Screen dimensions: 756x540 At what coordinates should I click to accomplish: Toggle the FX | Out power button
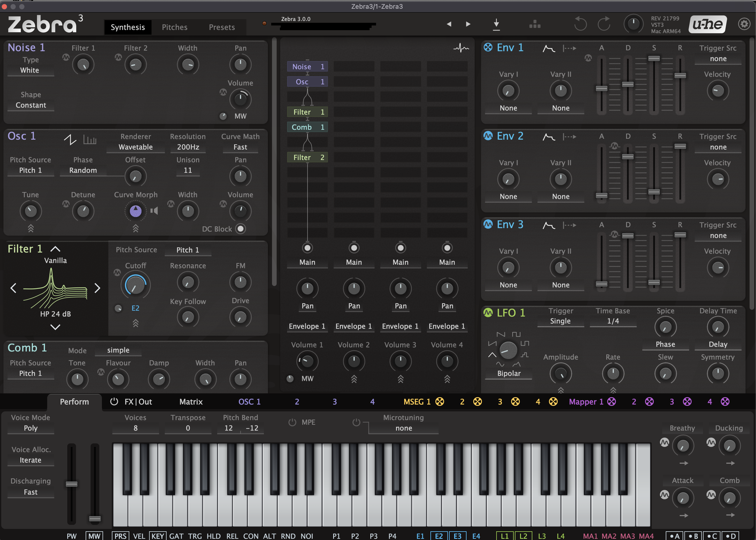pos(114,402)
